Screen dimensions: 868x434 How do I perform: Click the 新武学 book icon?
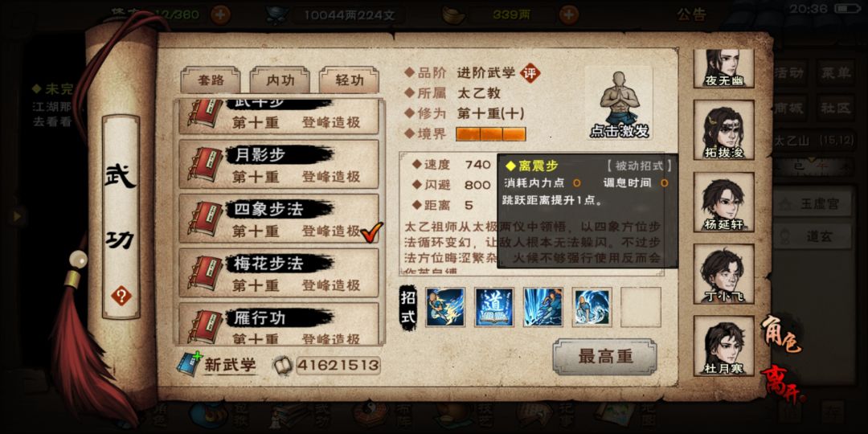click(x=190, y=364)
